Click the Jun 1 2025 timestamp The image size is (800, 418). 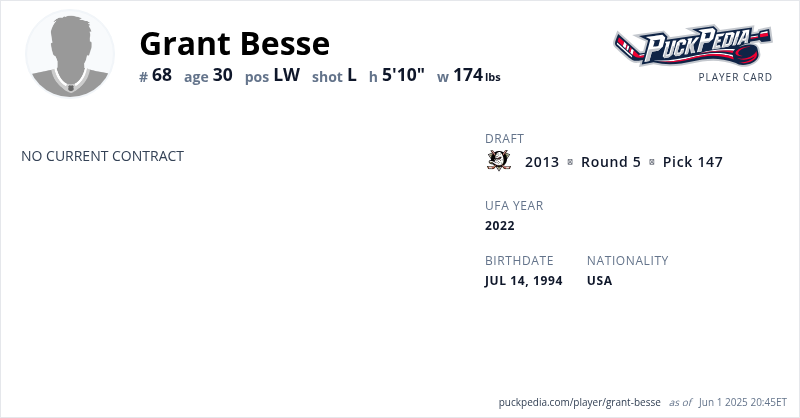[744, 402]
